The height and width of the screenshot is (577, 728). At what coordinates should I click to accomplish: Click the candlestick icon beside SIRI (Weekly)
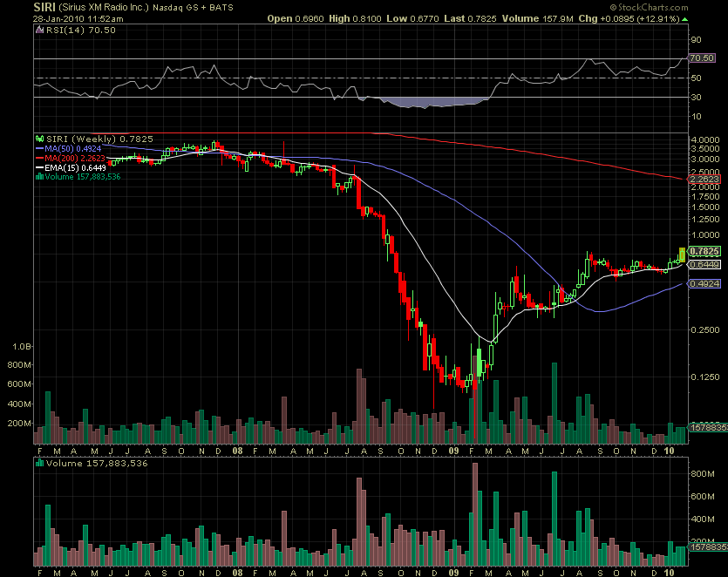pos(40,139)
